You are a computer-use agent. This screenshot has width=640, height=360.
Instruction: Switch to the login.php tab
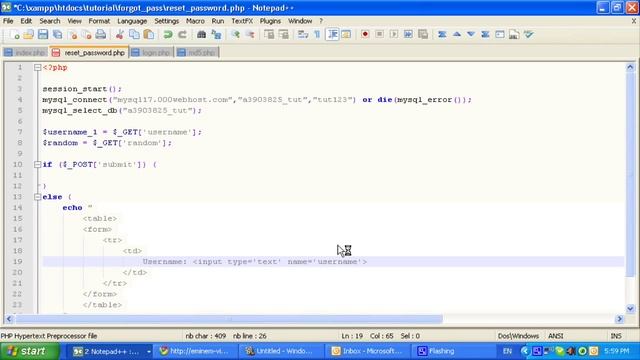pyautogui.click(x=151, y=53)
